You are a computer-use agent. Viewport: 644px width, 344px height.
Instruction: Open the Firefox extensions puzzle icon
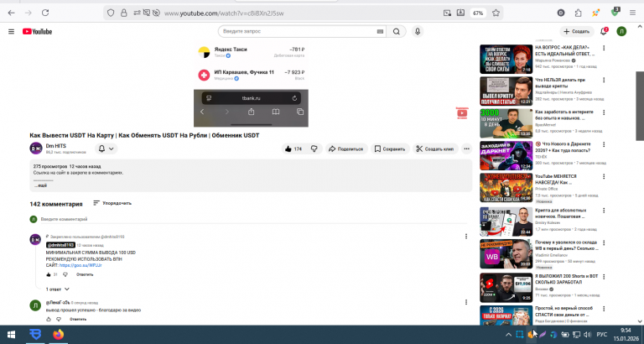point(579,13)
